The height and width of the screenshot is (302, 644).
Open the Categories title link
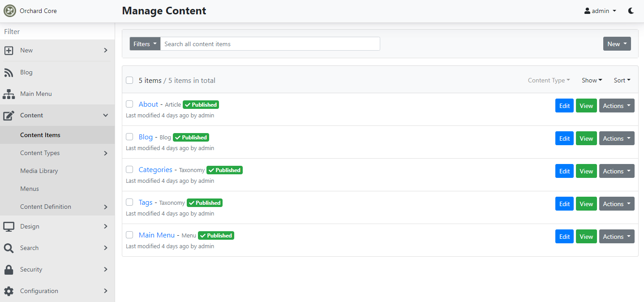point(155,169)
